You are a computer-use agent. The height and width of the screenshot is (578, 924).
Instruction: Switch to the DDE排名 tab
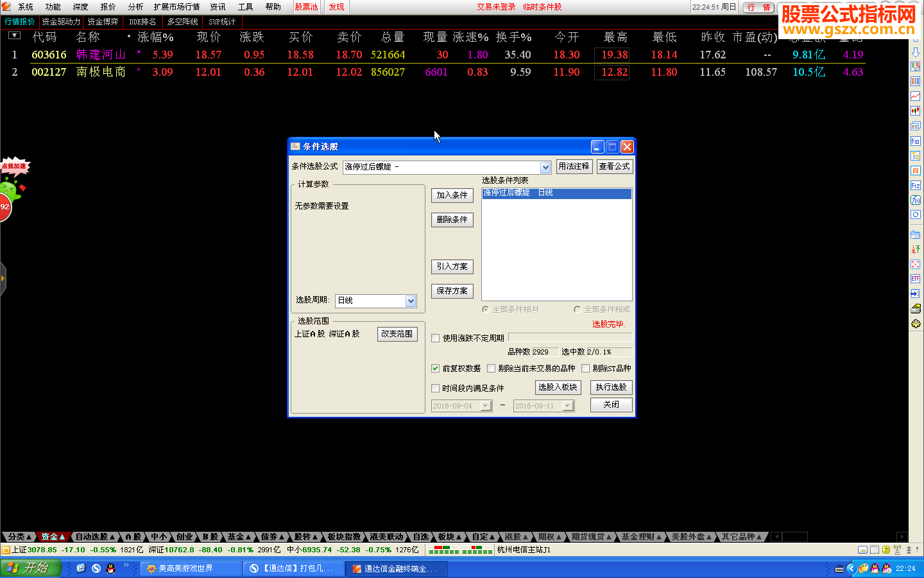click(x=142, y=22)
